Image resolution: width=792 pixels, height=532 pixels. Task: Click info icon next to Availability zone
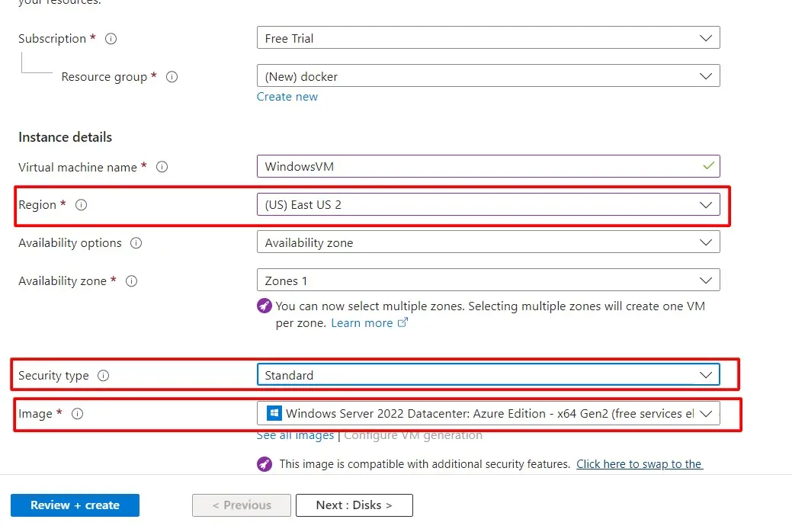tap(131, 281)
